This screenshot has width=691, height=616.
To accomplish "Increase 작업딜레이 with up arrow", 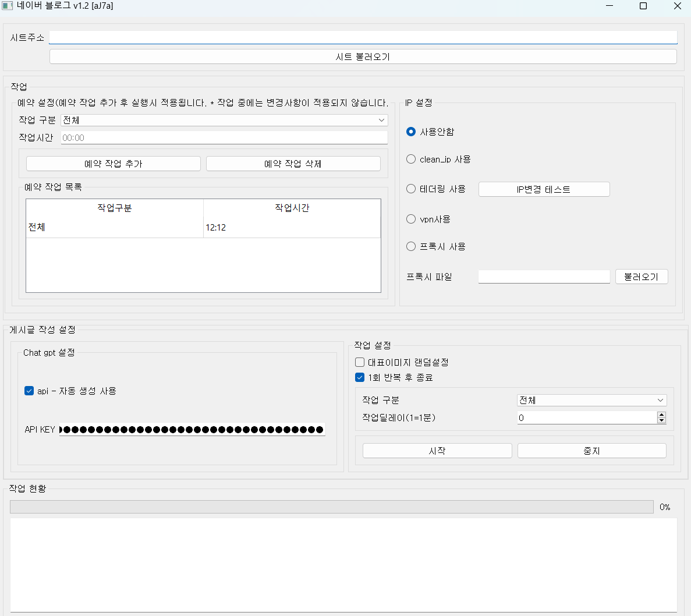I will (x=661, y=415).
